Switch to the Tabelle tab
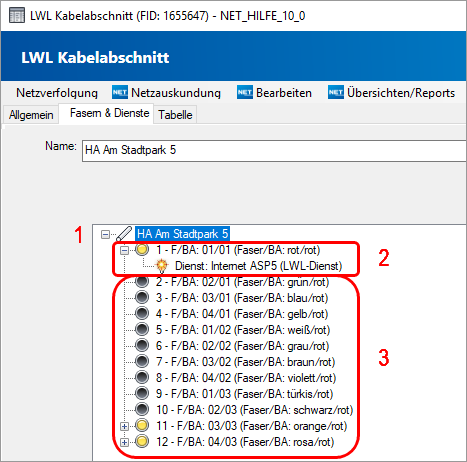The height and width of the screenshot is (462, 467). click(175, 115)
